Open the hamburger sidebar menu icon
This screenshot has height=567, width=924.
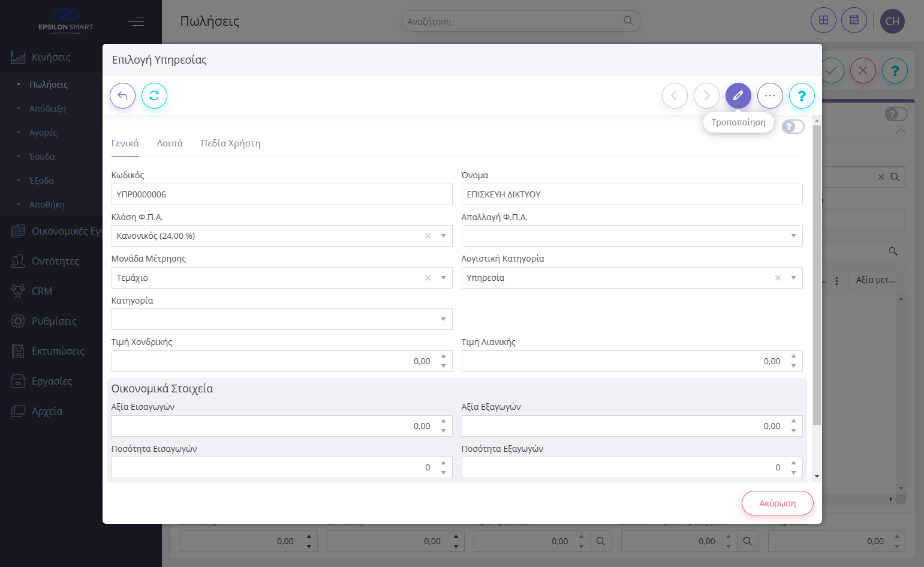[x=136, y=22]
